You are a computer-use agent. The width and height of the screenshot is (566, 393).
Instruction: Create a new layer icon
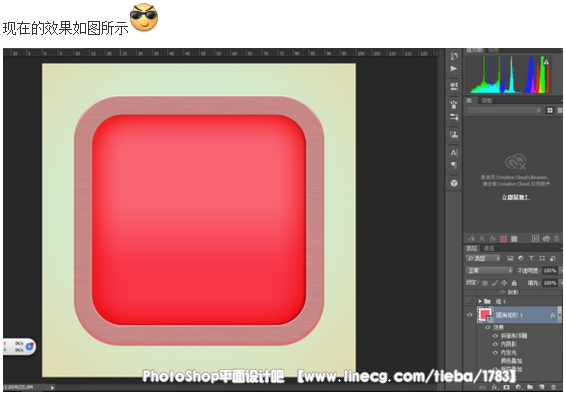coord(542,387)
